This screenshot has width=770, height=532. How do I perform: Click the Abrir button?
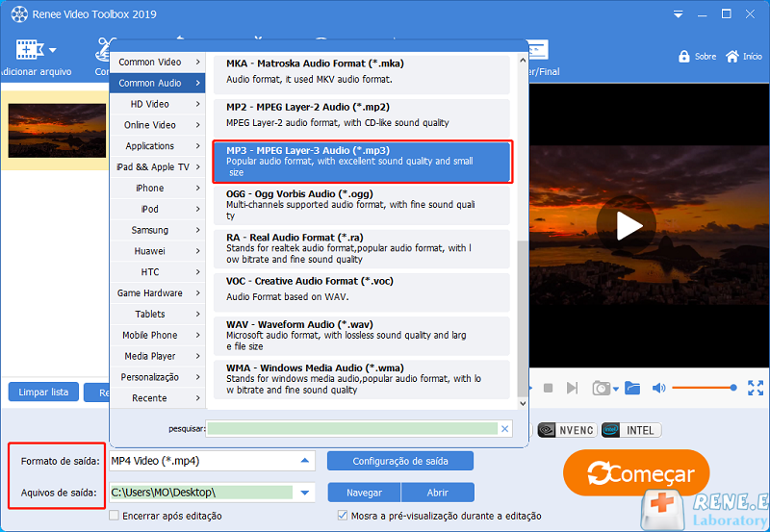coord(438,493)
